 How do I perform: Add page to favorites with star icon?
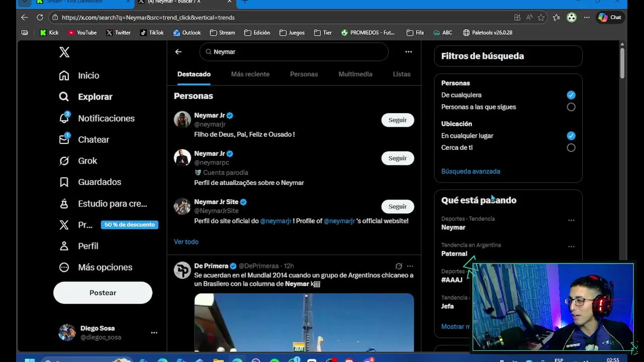click(541, 18)
